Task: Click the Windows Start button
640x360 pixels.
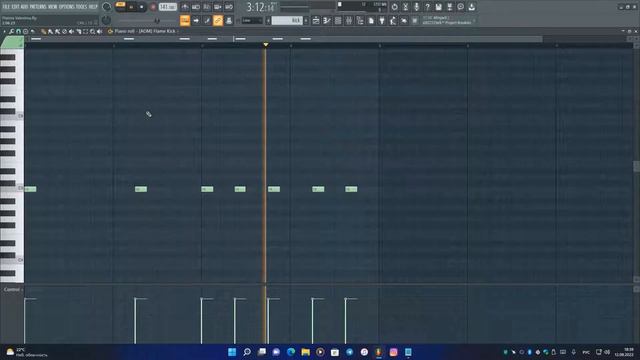Action: tap(232, 352)
